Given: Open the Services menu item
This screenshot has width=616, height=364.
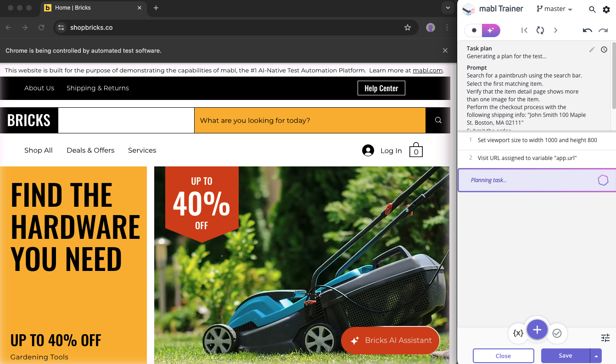Looking at the screenshot, I should (x=142, y=150).
